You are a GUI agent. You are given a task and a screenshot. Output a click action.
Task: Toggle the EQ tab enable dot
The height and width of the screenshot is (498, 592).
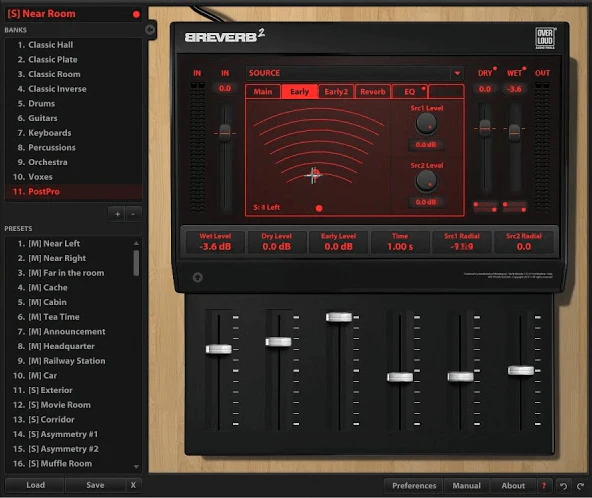pos(423,89)
